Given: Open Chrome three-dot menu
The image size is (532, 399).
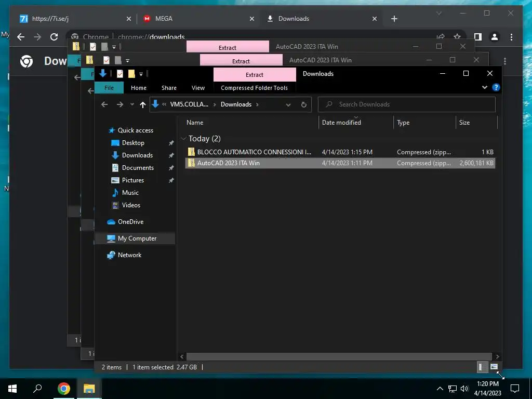Looking at the screenshot, I should tap(511, 37).
